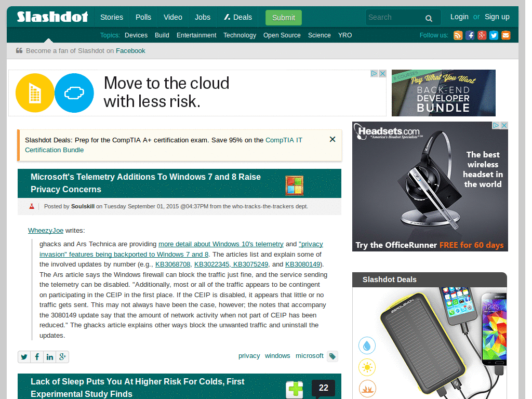Click the Slashdot Deals panel header
The height and width of the screenshot is (399, 532).
pos(430,280)
